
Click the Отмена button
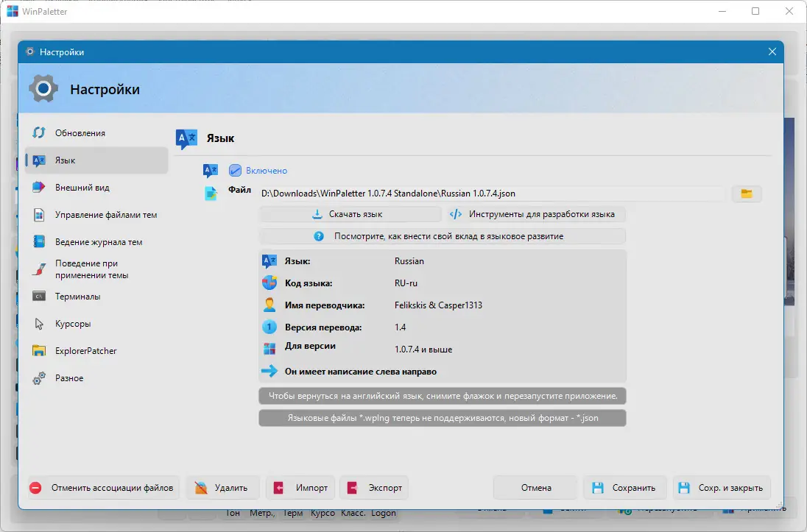coord(536,488)
